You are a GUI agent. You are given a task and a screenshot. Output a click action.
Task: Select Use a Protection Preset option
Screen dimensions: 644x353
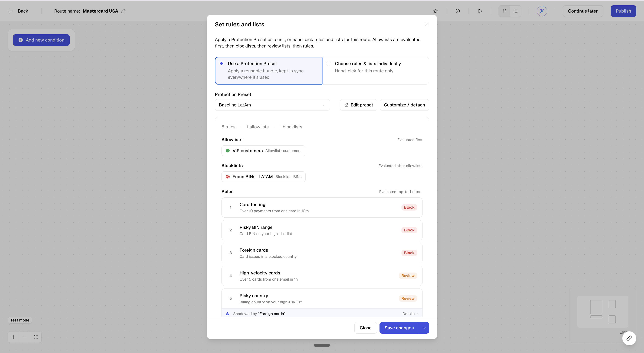[x=269, y=70]
